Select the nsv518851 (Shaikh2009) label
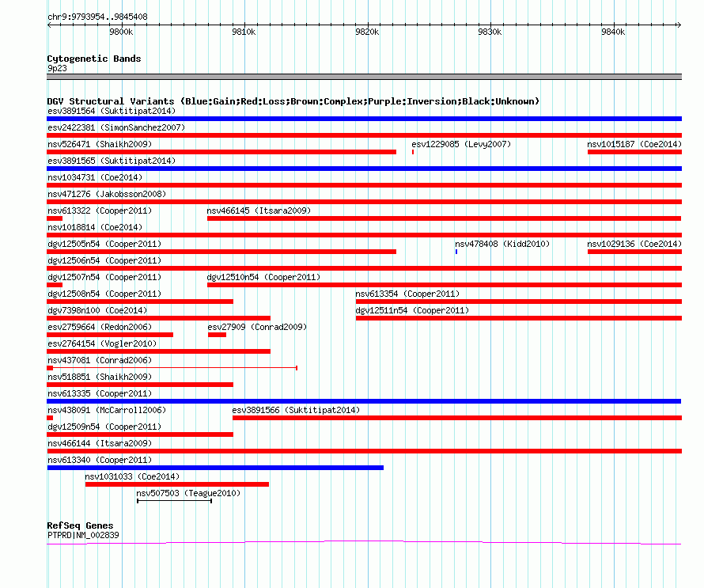Viewport: 704px width, 588px height. 100,377
